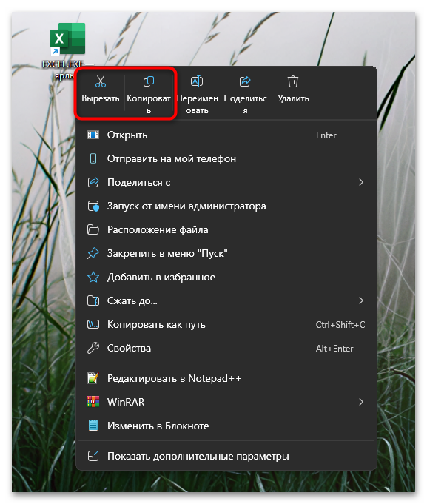Click the Вырезать scissors icon
Viewport: 427px width, 504px height.
click(x=101, y=81)
